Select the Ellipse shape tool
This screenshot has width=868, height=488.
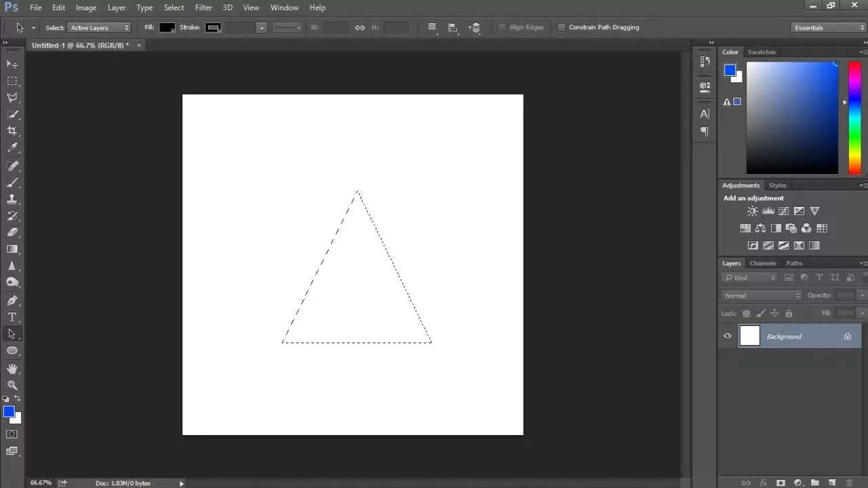pyautogui.click(x=12, y=350)
